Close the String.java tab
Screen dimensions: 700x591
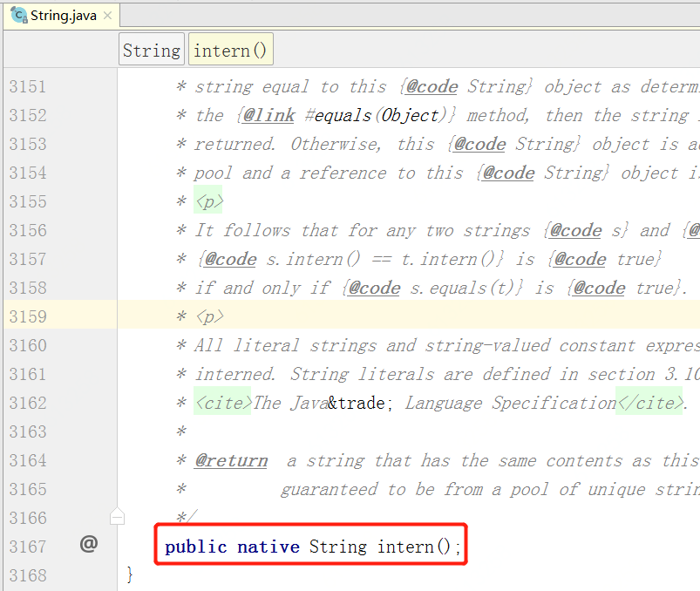pyautogui.click(x=107, y=16)
